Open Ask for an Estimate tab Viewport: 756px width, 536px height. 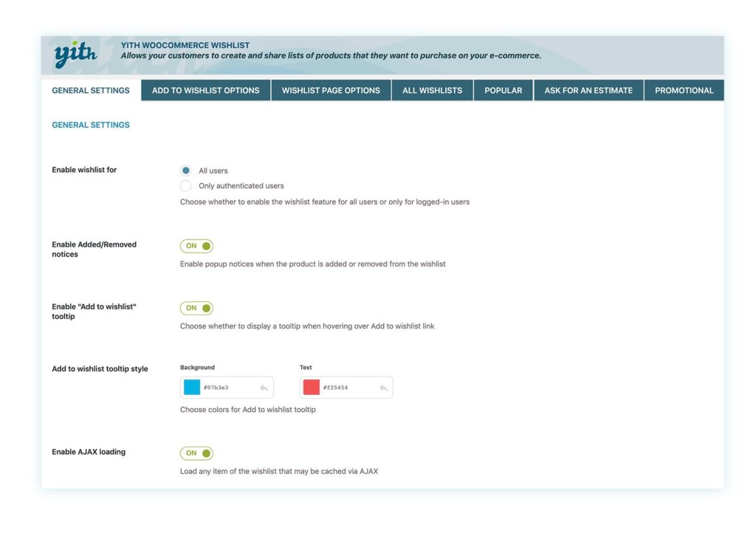coord(588,90)
